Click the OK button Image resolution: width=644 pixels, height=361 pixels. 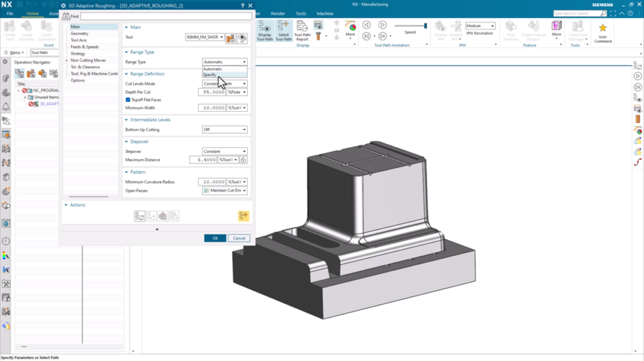pyautogui.click(x=215, y=238)
